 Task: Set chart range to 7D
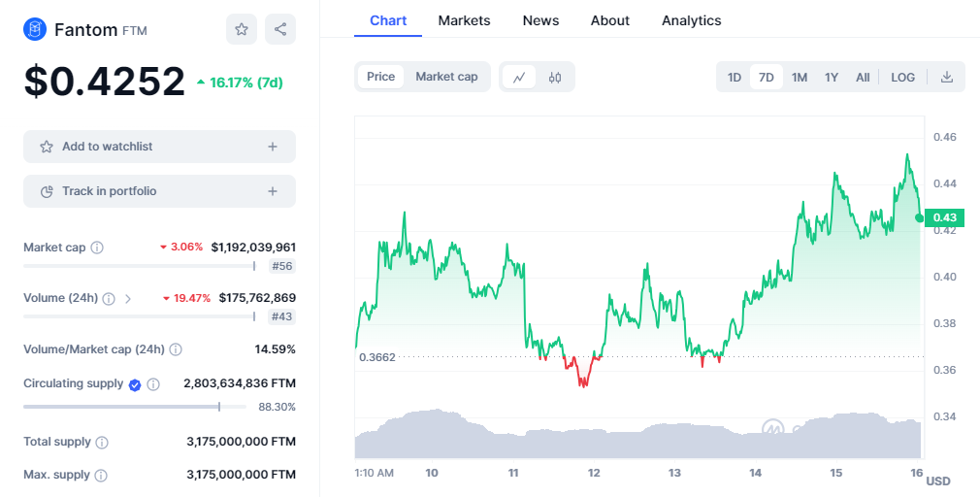767,78
